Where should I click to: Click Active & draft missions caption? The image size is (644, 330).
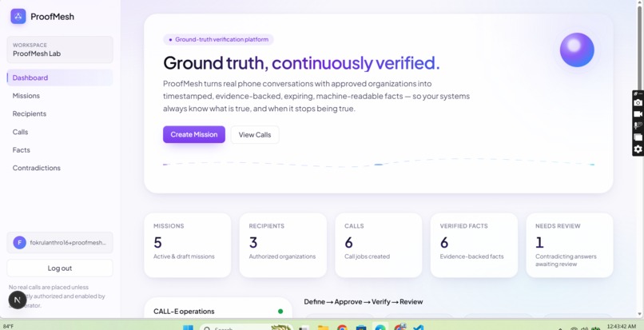click(x=184, y=256)
